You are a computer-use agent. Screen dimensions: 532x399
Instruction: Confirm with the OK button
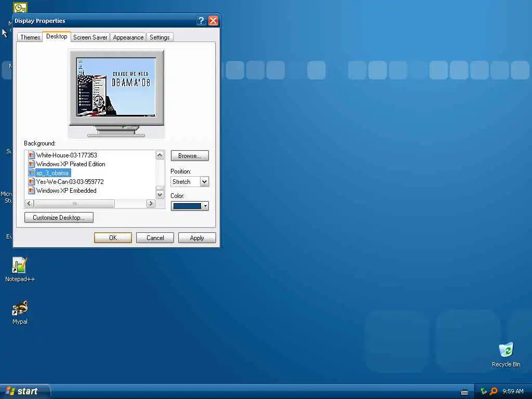(113, 238)
